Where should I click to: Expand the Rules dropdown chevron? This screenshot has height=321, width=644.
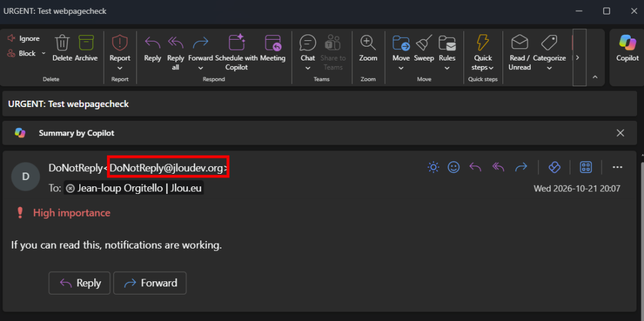pos(447,68)
